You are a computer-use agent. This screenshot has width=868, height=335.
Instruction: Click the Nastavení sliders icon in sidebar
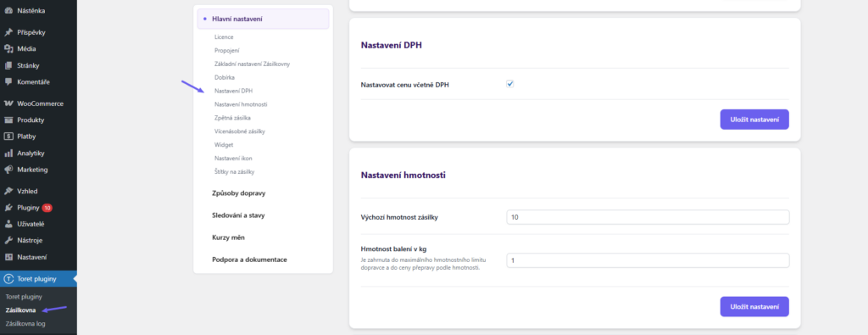pyautogui.click(x=8, y=257)
